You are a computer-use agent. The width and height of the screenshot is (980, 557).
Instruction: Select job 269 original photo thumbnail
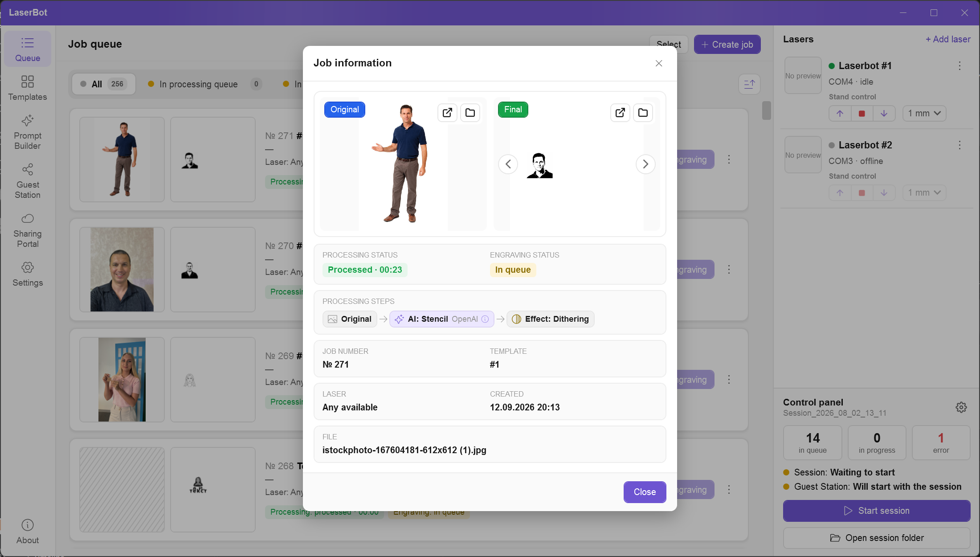click(x=122, y=380)
